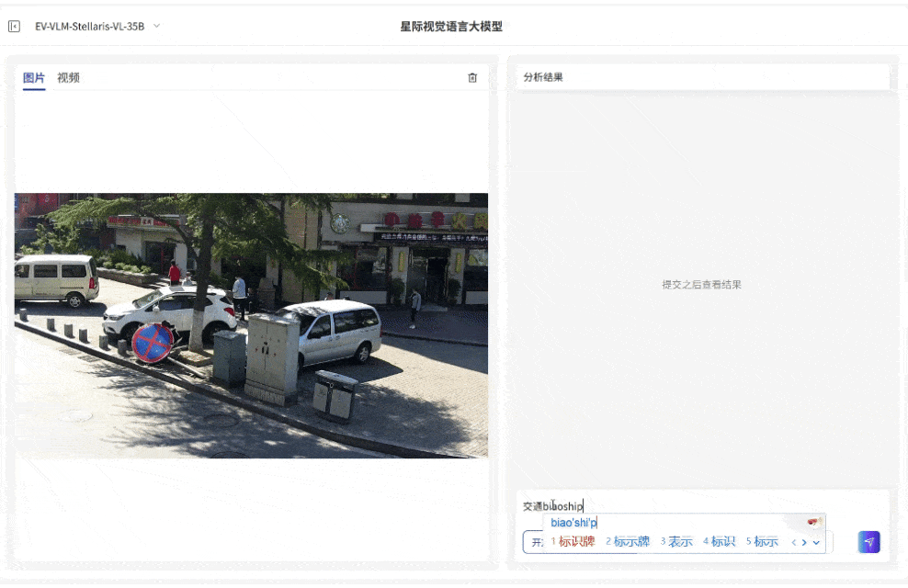Go to next IME candidate page
Image resolution: width=908 pixels, height=588 pixels.
[804, 542]
